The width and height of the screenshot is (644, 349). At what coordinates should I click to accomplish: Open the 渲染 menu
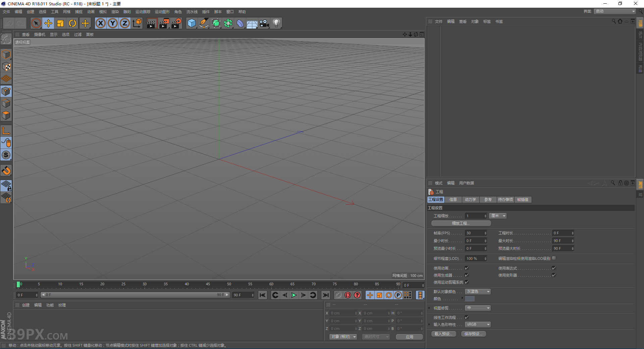coord(115,11)
